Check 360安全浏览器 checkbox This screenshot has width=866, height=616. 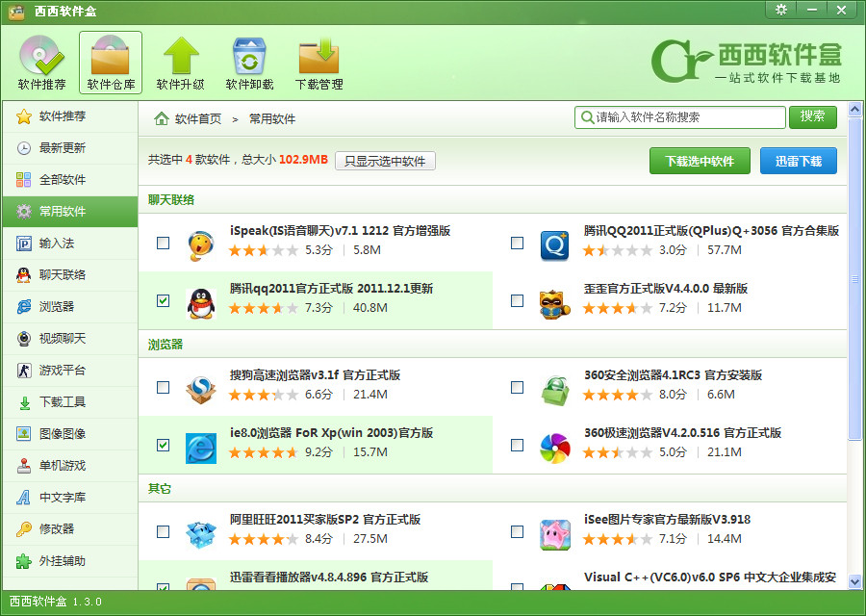517,387
